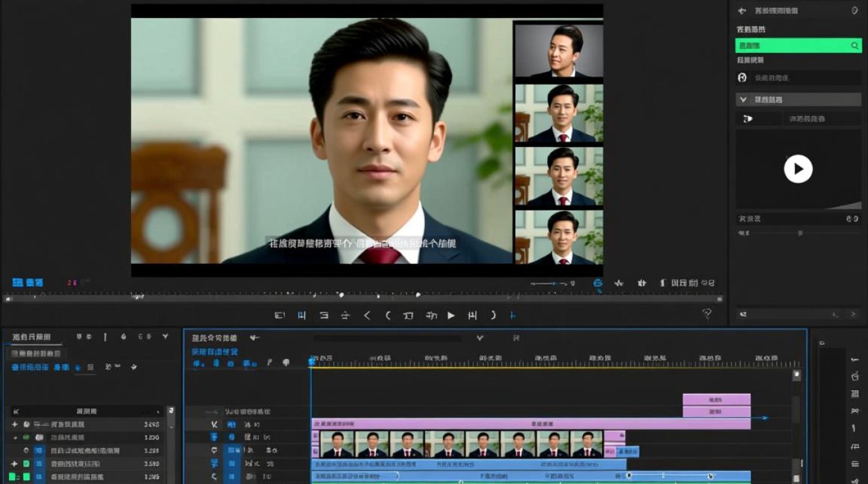Select the long purple clip on the timeline
The image size is (868, 484).
click(530, 424)
